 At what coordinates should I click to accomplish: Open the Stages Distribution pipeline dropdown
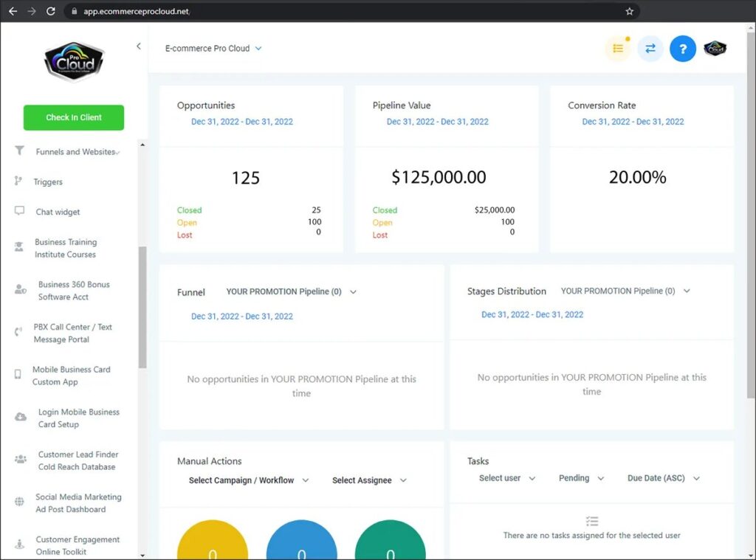click(625, 291)
